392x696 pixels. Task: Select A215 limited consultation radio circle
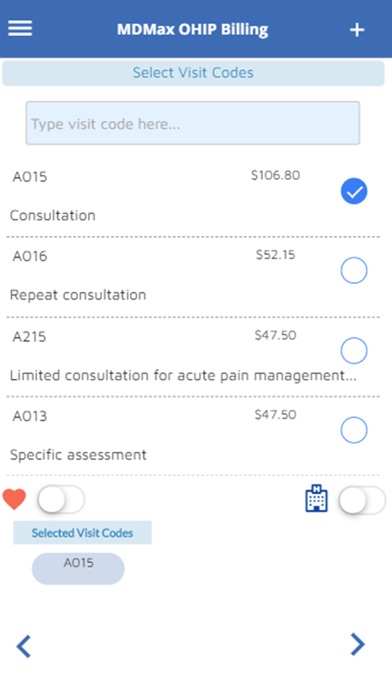(x=354, y=351)
